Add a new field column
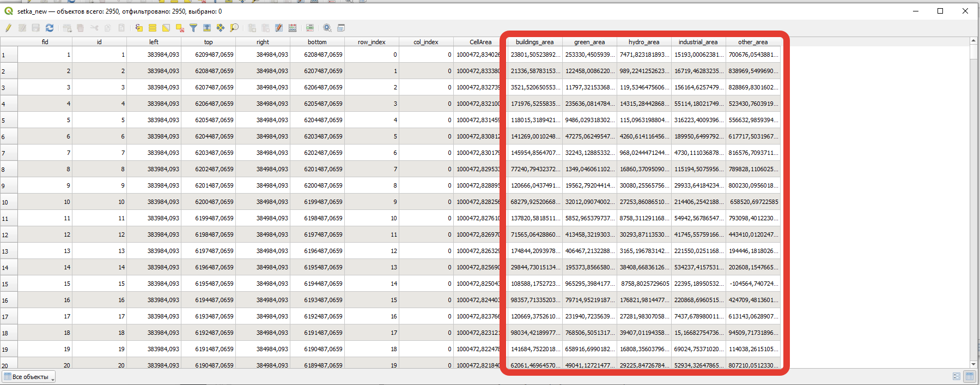This screenshot has width=980, height=385. pyautogui.click(x=252, y=28)
